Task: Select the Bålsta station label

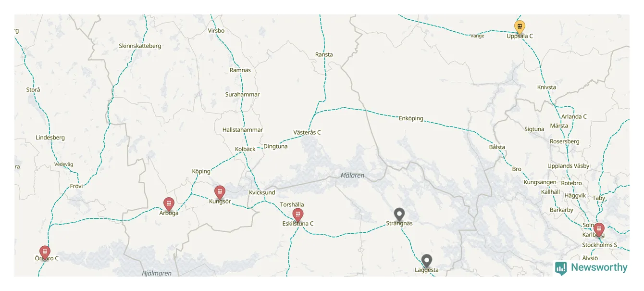Action: tap(497, 147)
